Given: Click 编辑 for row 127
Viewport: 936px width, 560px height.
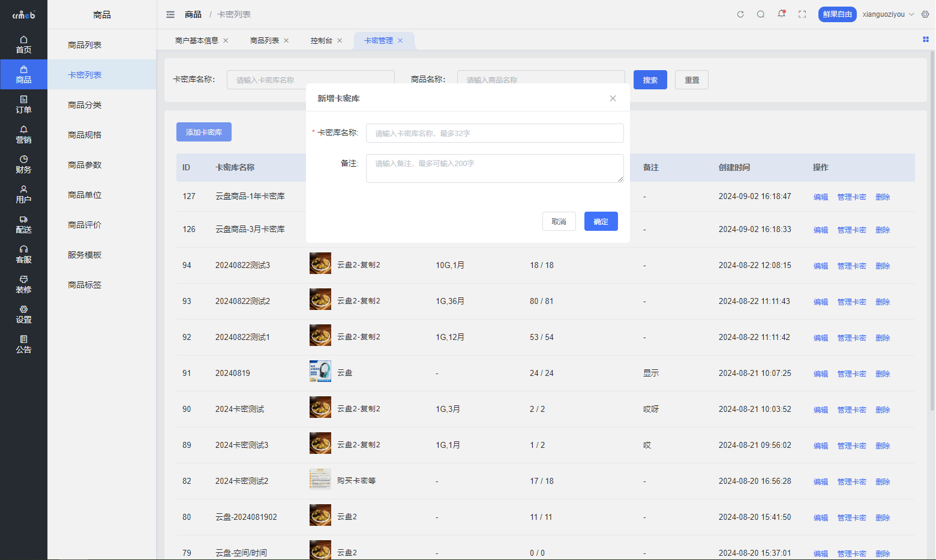Looking at the screenshot, I should pos(821,197).
